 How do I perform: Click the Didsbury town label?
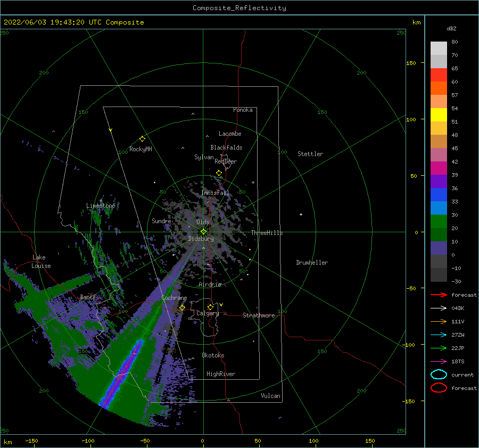(x=201, y=239)
